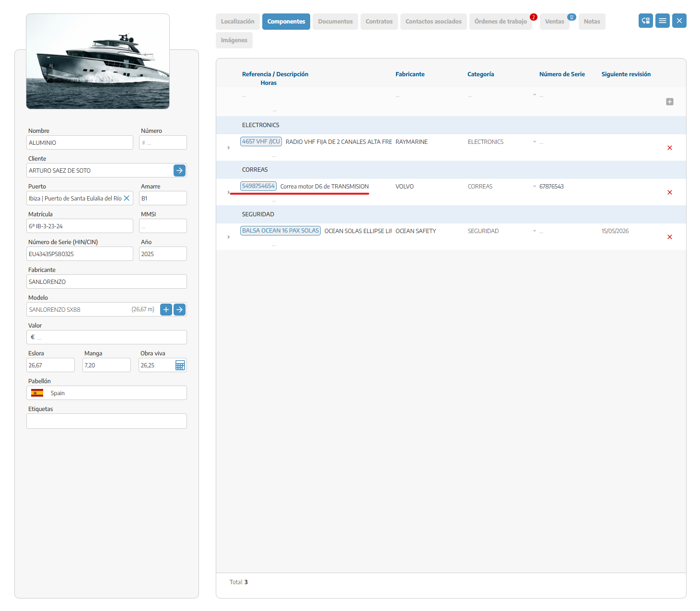Sort by Fabricante column header

pos(410,74)
